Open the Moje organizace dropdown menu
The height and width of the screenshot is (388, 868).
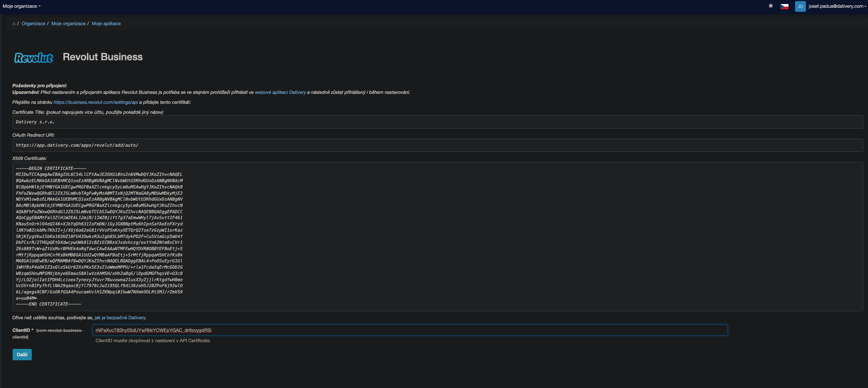21,6
